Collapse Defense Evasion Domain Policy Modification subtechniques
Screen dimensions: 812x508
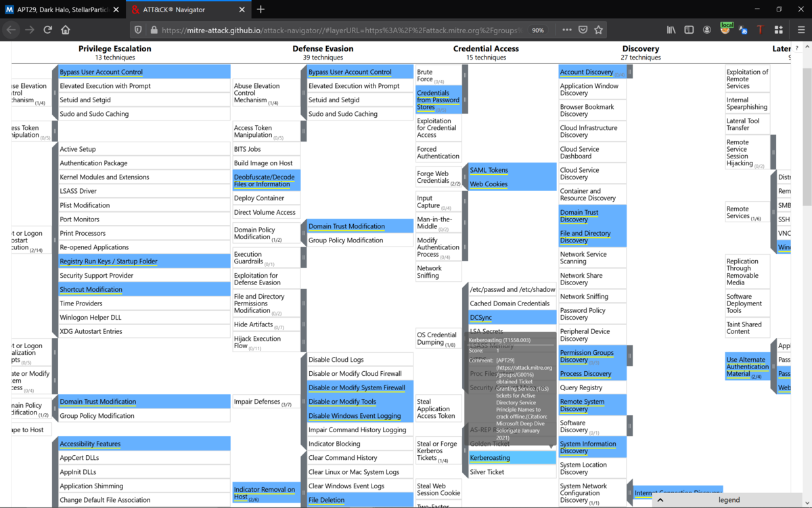[x=304, y=234]
